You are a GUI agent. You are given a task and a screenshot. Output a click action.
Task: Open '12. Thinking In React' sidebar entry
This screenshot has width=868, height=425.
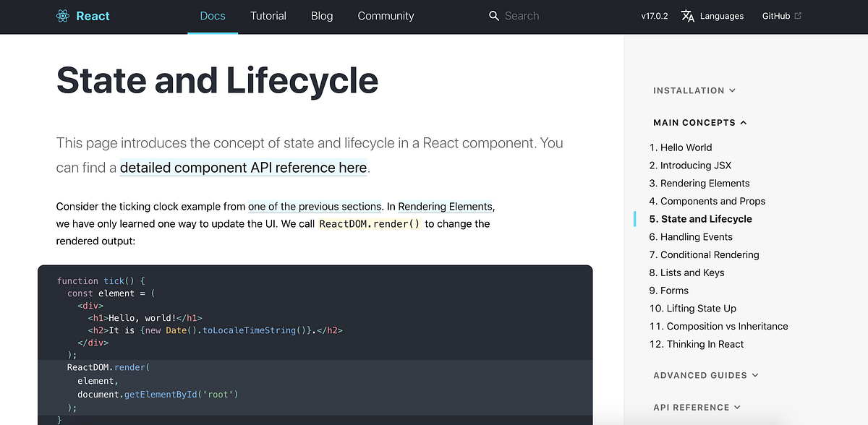(x=697, y=344)
